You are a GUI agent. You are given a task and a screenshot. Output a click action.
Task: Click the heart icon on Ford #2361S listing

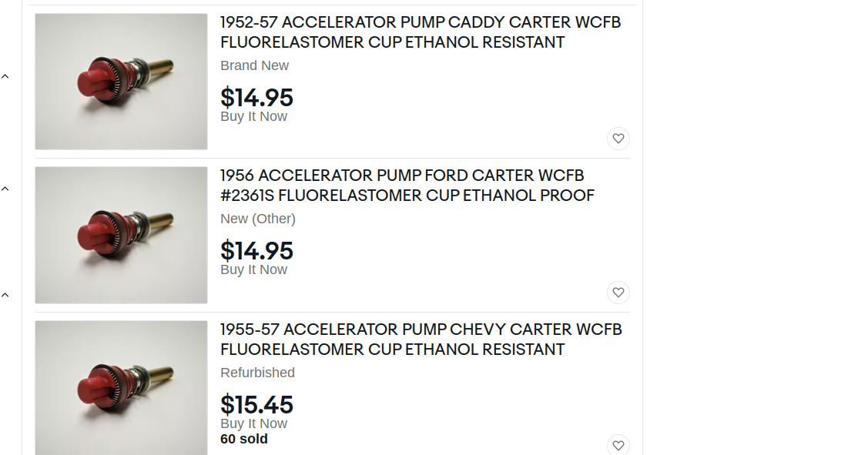(618, 293)
